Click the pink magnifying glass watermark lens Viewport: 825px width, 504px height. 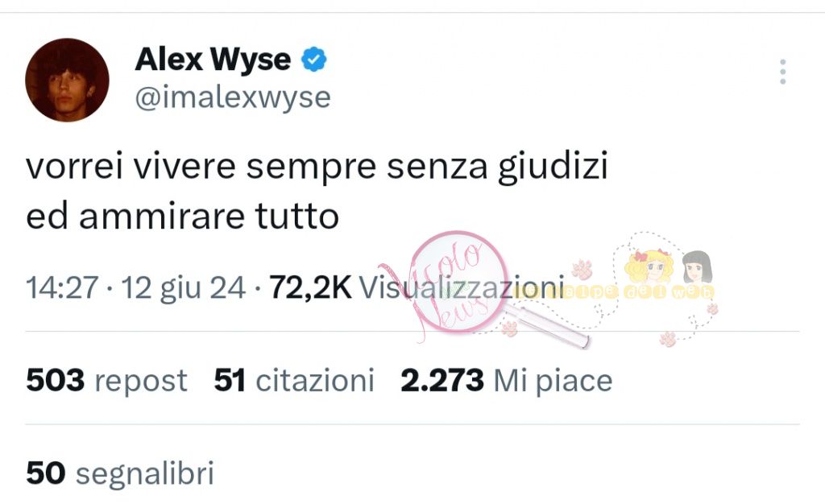point(458,281)
